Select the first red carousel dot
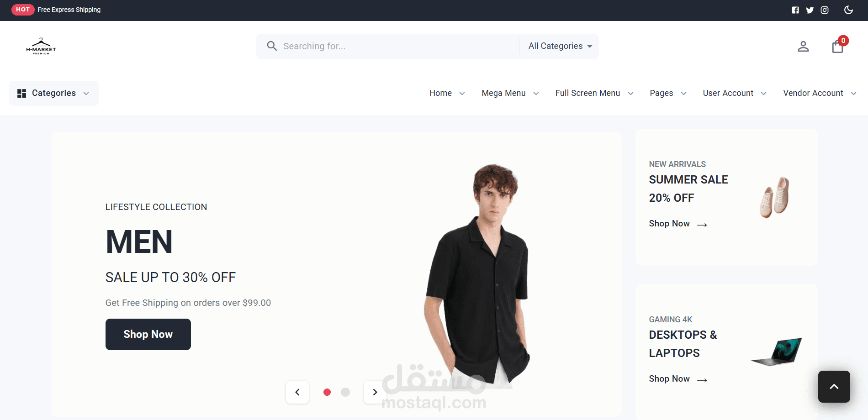The height and width of the screenshot is (420, 868). coord(327,392)
